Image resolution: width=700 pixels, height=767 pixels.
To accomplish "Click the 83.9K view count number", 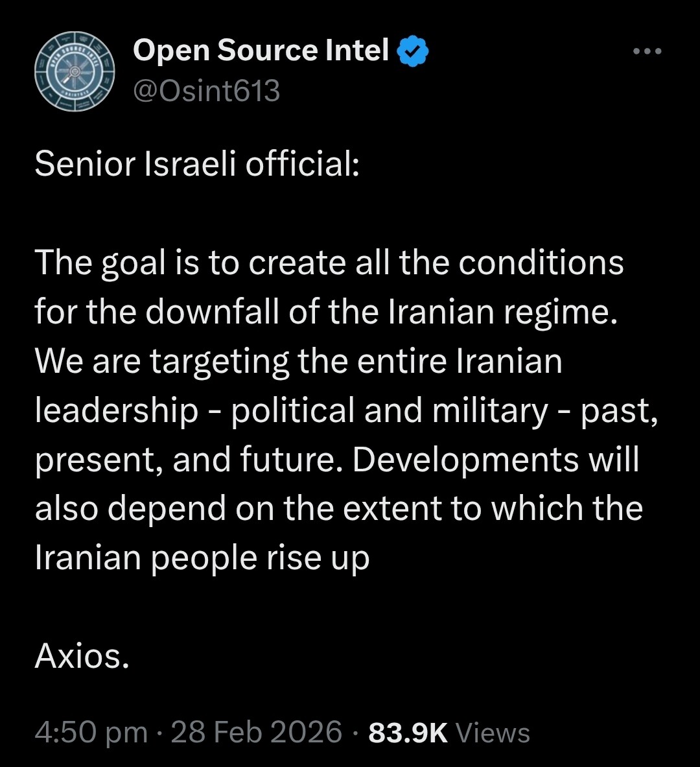I will pyautogui.click(x=408, y=733).
